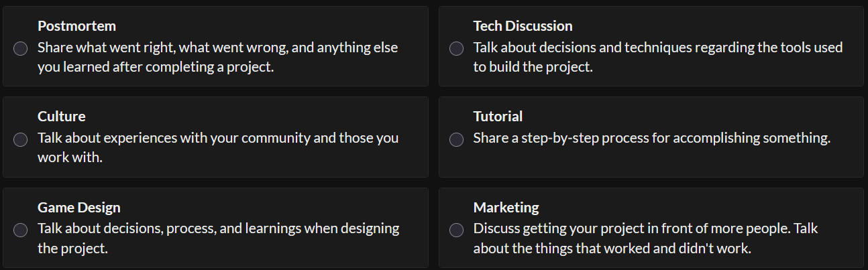Click the Game Design heading text
Screen dimensions: 868x270
tap(78, 208)
